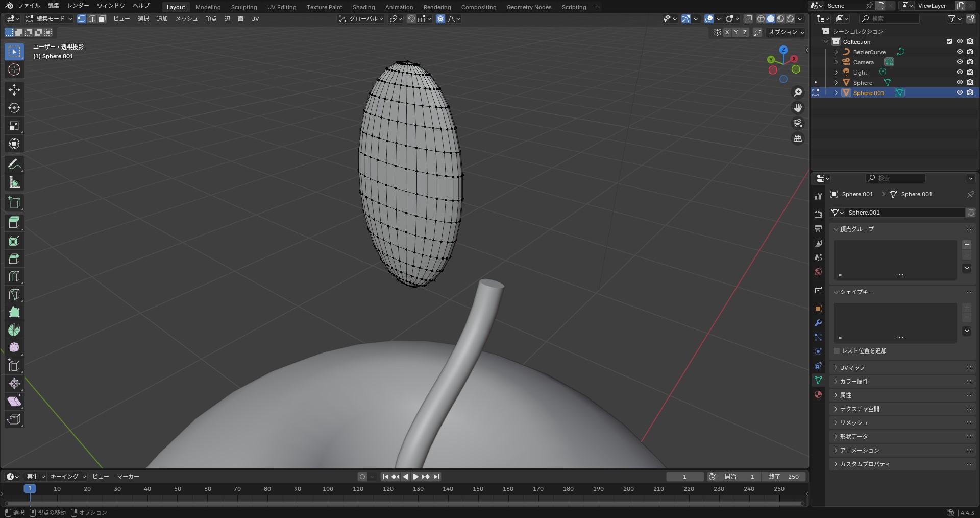This screenshot has width=980, height=518.
Task: Click マーカー in timeline header
Action: coord(128,477)
